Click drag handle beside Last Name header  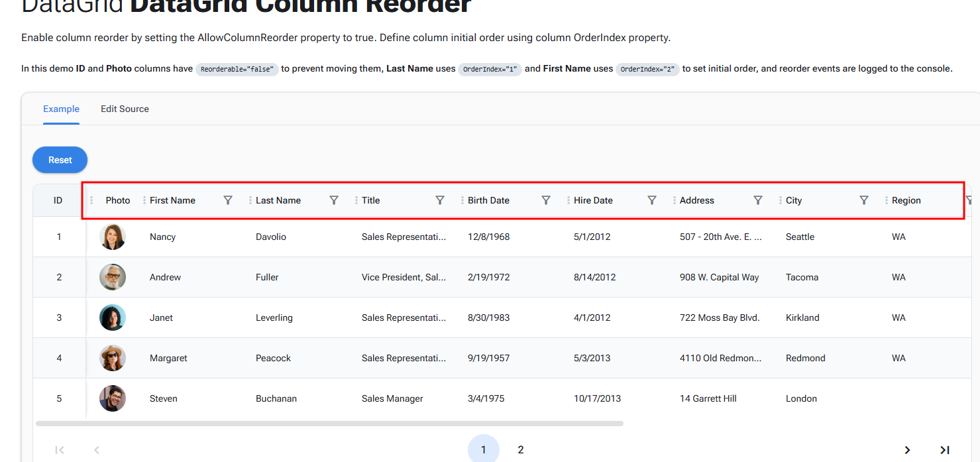tap(250, 200)
